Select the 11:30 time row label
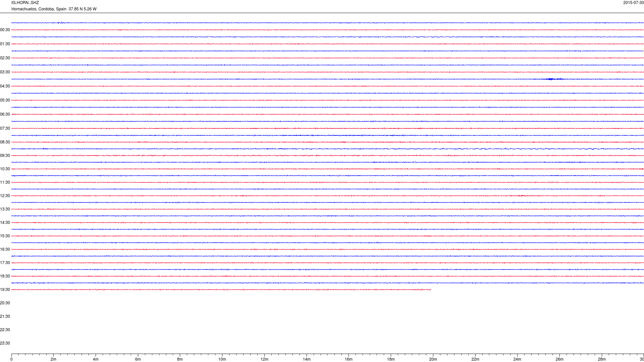644x362 pixels. pyautogui.click(x=5, y=182)
